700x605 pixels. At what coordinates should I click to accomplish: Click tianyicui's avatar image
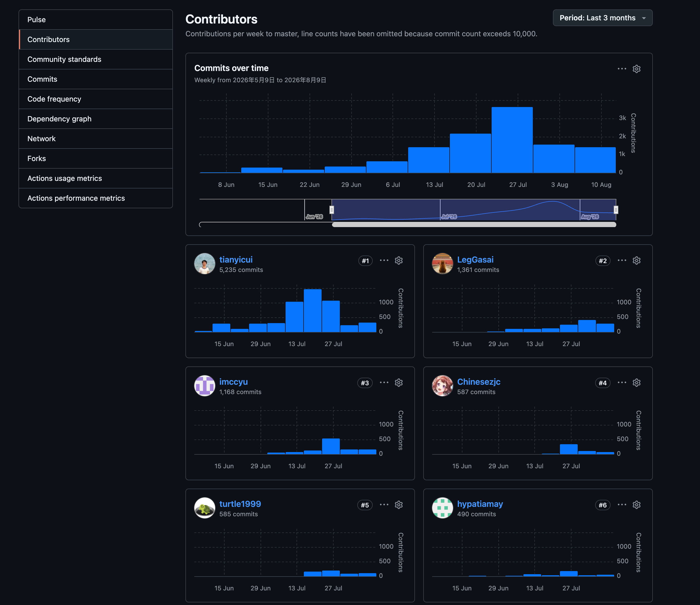coord(205,263)
